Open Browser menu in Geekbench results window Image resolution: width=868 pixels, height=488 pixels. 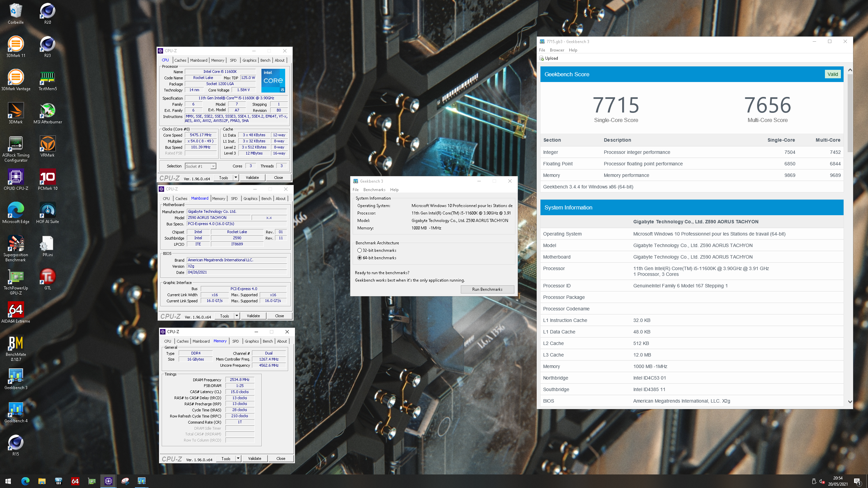557,50
